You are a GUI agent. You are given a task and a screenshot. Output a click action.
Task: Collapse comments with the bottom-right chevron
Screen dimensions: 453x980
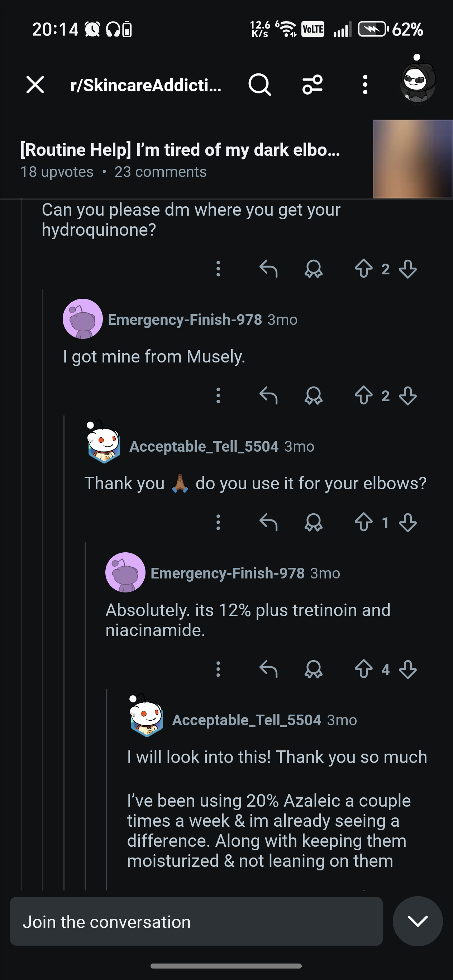click(417, 921)
